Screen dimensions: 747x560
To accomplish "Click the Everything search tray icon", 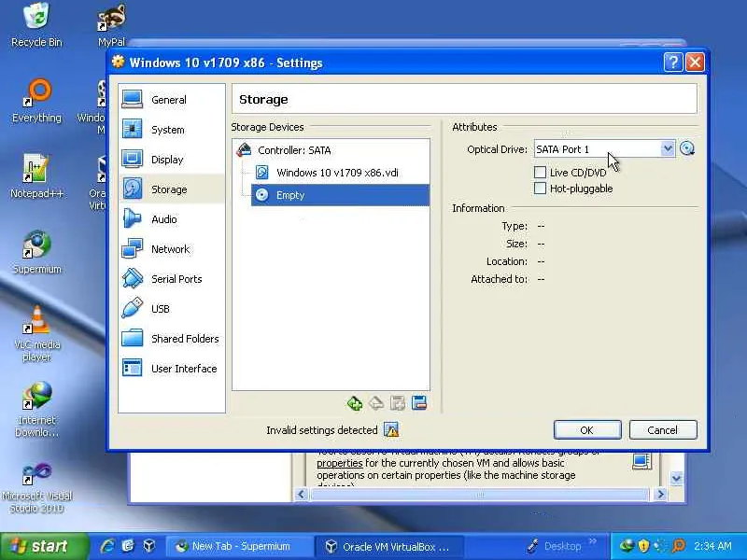I will point(679,546).
